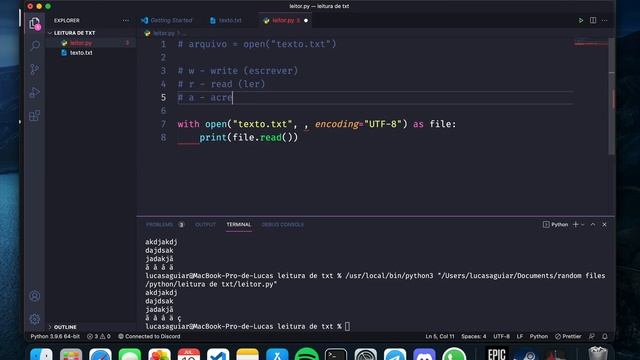Open Finder from the Dock
Viewport: 640px width, 360px height.
pyautogui.click(x=41, y=354)
